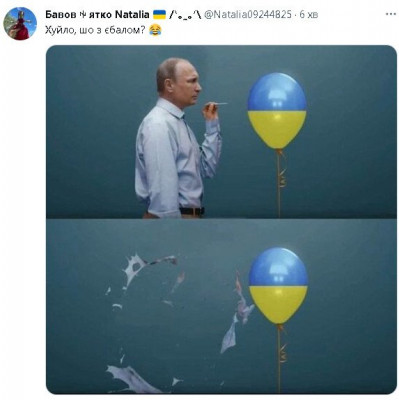Open the tweet's three-dot more options menu
This screenshot has width=399, height=400.
coord(391,14)
